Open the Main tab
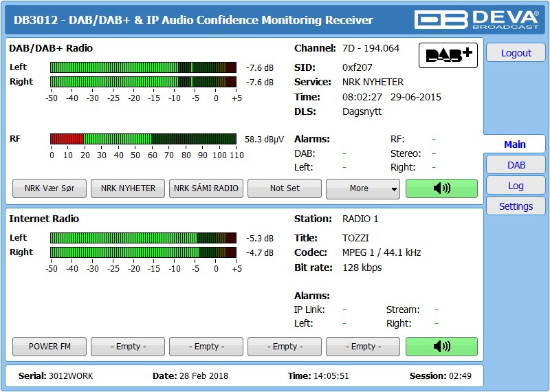Image resolution: width=550 pixels, height=392 pixels. point(514,144)
